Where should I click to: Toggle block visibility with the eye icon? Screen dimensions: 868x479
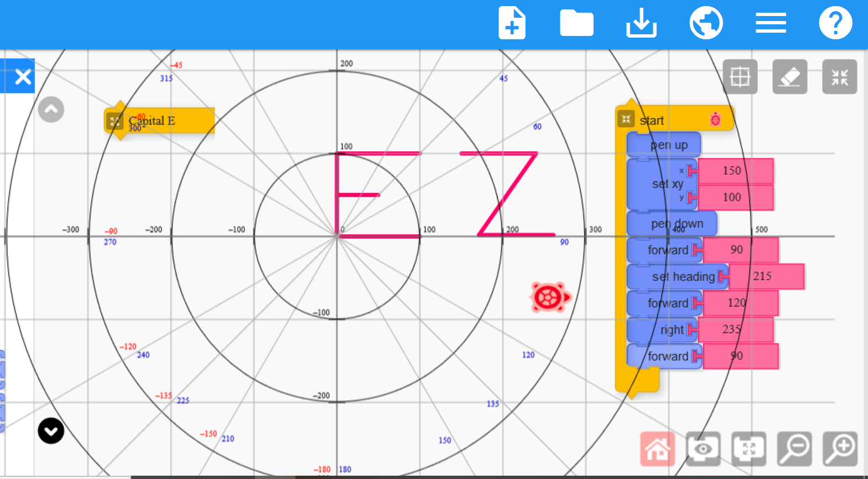[x=703, y=449]
